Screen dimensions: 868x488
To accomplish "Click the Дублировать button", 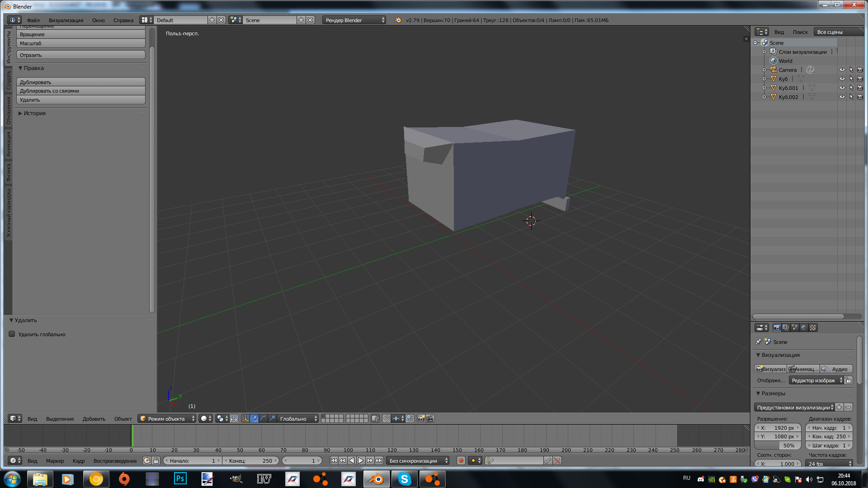I will [80, 82].
